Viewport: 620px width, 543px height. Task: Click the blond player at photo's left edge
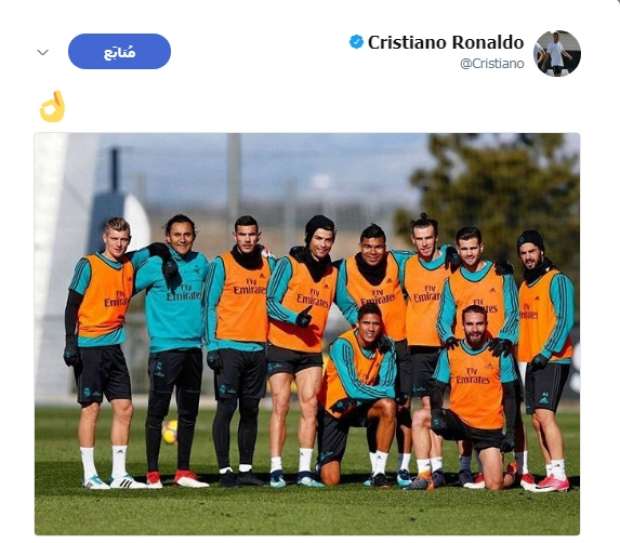[x=103, y=352]
